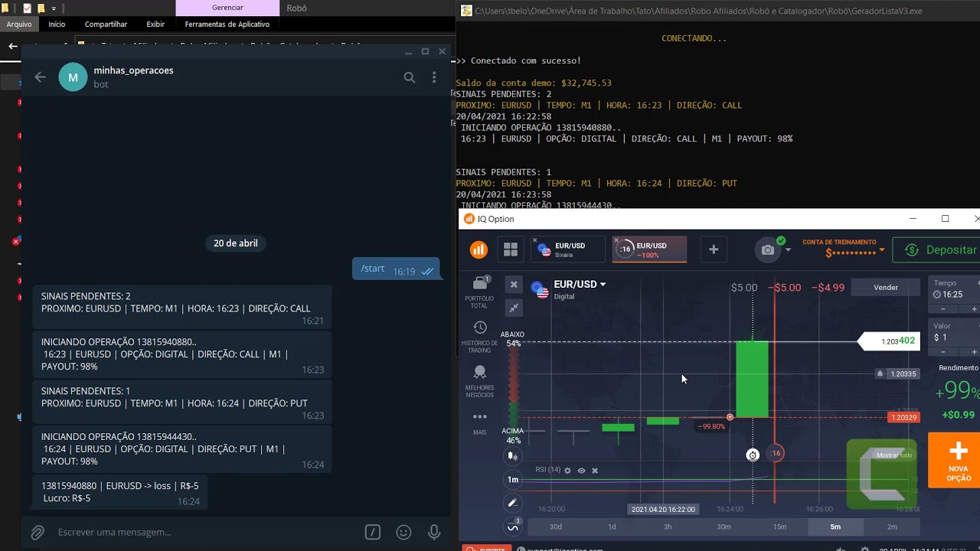Viewport: 980px width, 551px height.
Task: Open bot commands slash icon
Action: tap(373, 532)
